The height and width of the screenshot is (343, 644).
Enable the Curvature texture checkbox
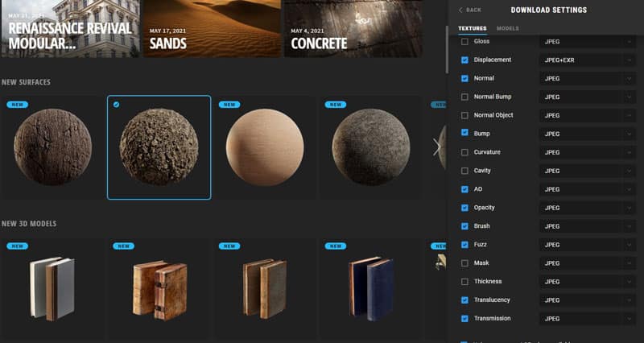click(464, 152)
